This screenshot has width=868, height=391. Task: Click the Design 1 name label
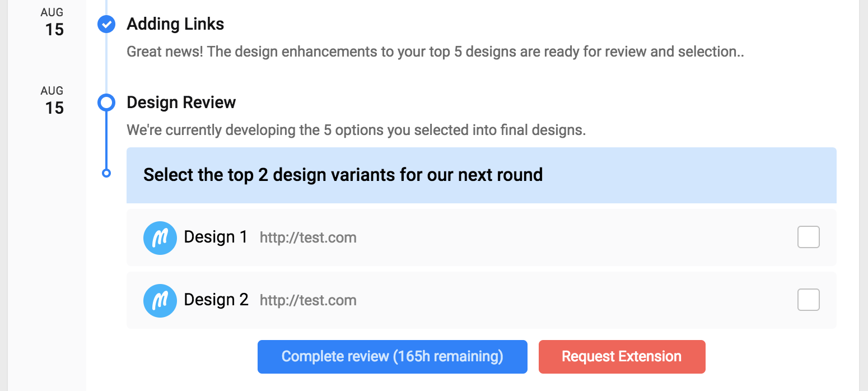[216, 237]
